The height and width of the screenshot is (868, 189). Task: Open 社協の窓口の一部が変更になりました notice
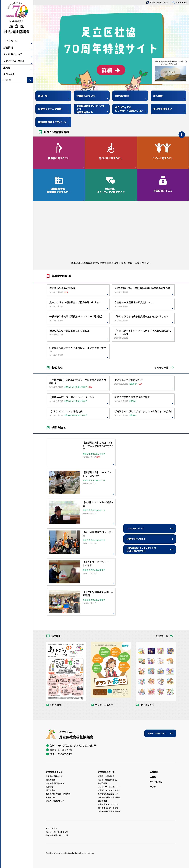tap(78, 334)
